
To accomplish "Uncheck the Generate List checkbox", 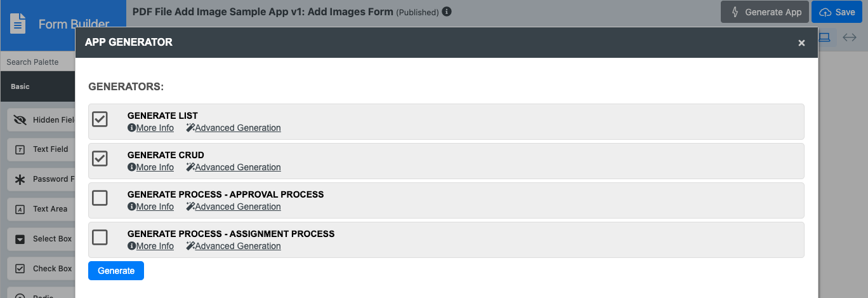I will tap(100, 119).
